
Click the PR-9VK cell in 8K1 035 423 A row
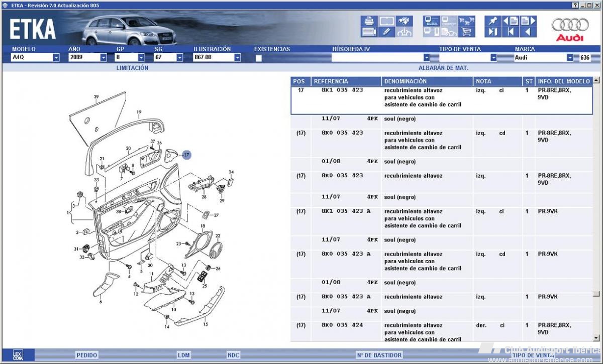(x=548, y=211)
